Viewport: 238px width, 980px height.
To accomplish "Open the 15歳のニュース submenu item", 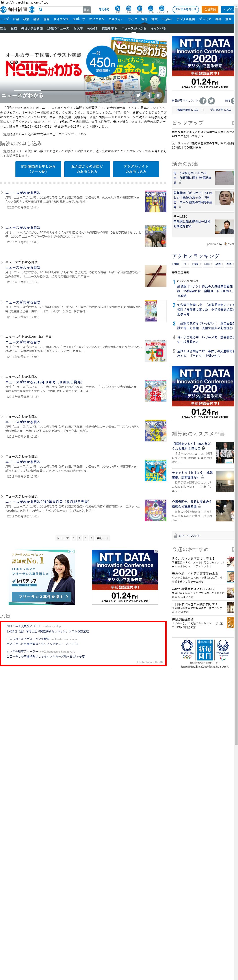I will 58,28.
